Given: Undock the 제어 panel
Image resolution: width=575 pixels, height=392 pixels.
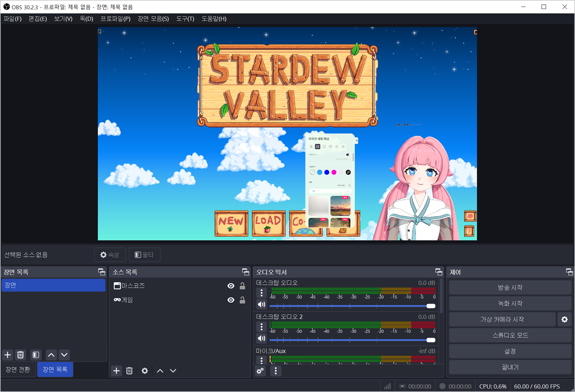Looking at the screenshot, I should [x=569, y=272].
